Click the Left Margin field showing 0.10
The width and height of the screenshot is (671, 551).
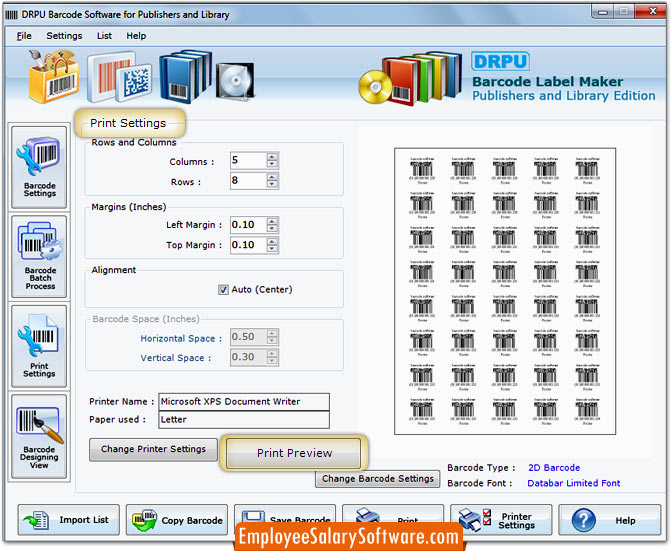[248, 225]
